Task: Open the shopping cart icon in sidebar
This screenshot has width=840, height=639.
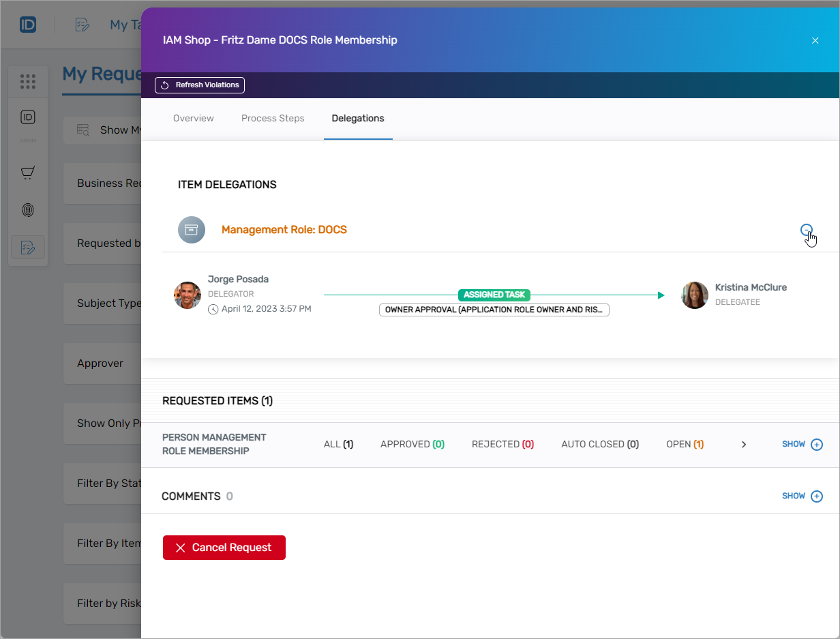Action: point(28,173)
